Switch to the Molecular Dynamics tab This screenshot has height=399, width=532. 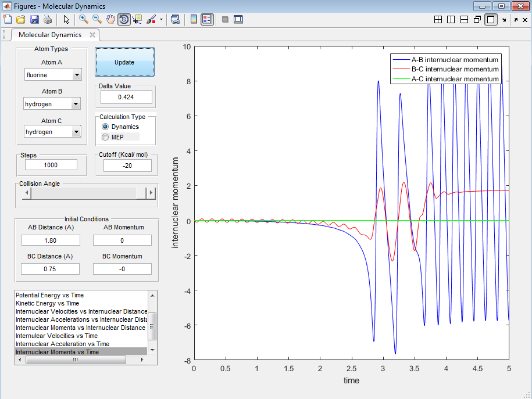click(x=50, y=35)
